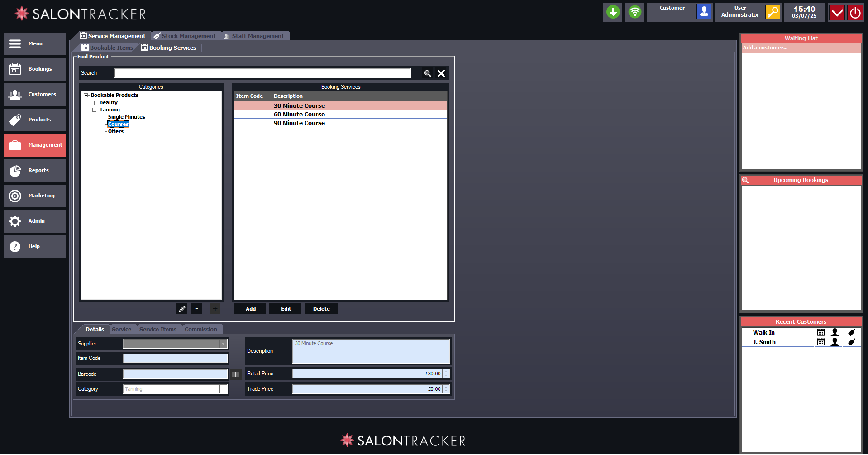
Task: Click in the Item Code input field
Action: (176, 359)
